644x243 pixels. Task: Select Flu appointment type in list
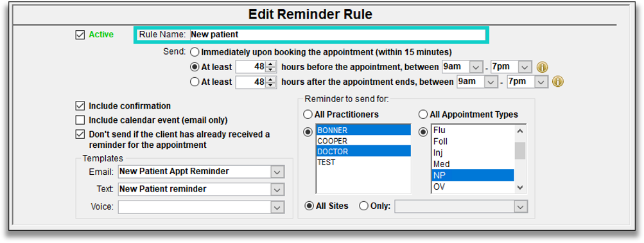[x=473, y=130]
